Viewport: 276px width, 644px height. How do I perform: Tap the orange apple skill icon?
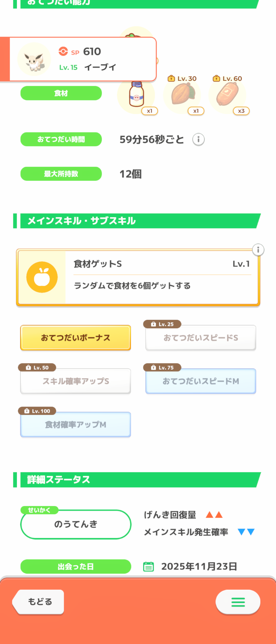tap(42, 277)
